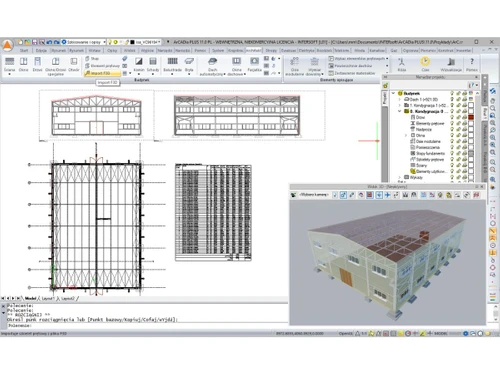500x375 pixels.
Task: Click Powierzchnie dachów button
Action: pos(350,66)
